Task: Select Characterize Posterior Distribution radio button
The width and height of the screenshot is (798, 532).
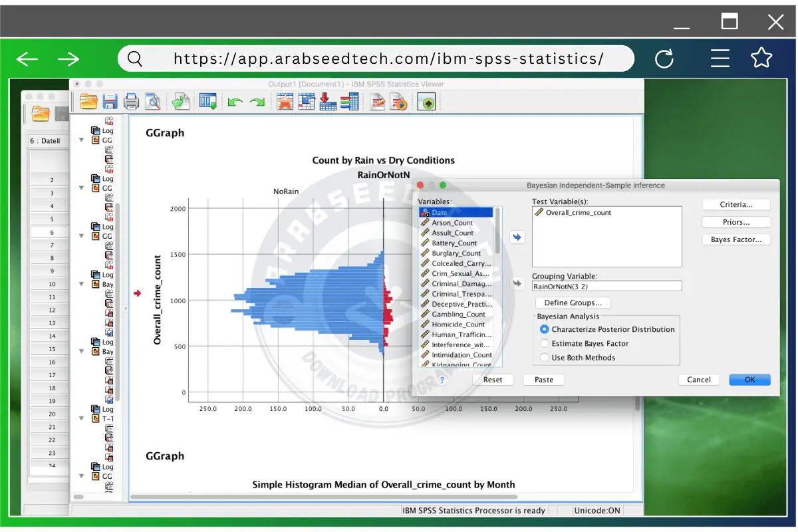Action: (545, 329)
